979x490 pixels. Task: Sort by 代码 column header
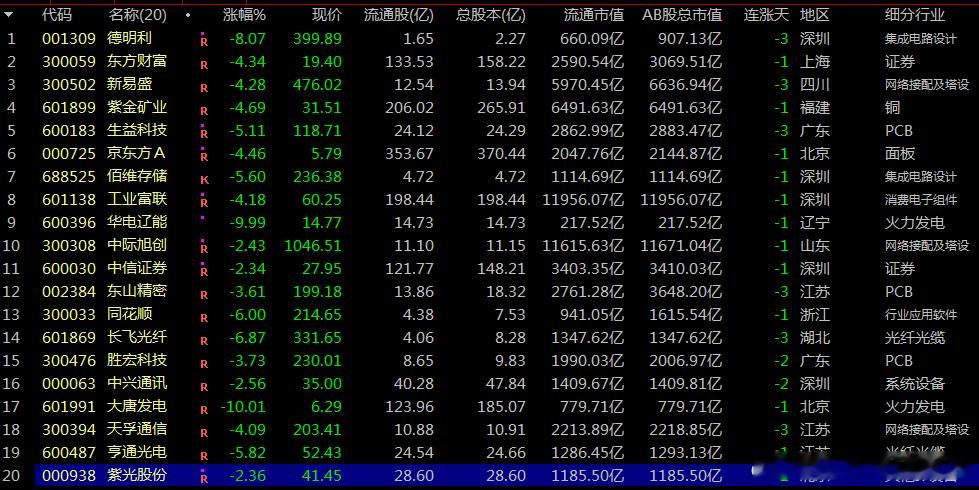click(x=57, y=15)
